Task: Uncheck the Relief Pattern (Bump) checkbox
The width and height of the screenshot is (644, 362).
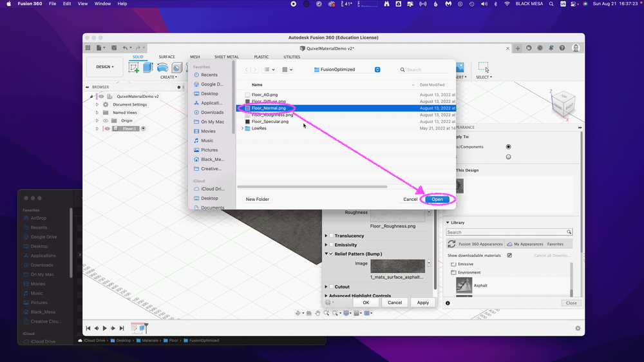Action: (332, 254)
